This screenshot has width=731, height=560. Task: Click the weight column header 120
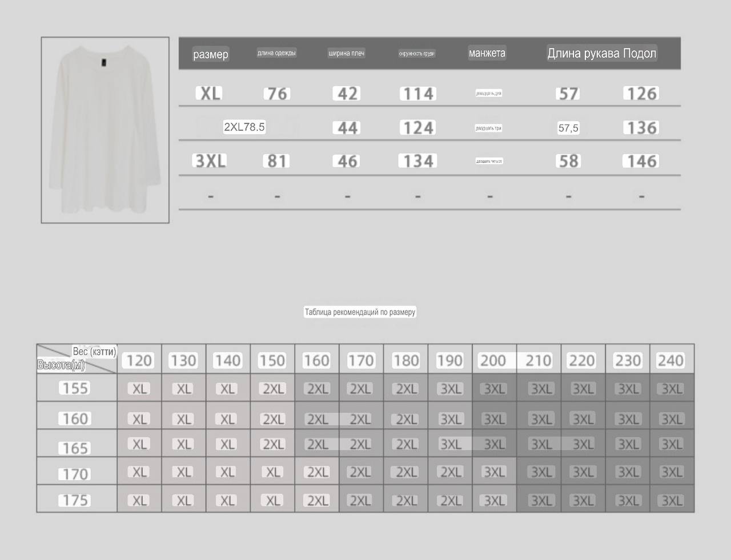coord(139,360)
